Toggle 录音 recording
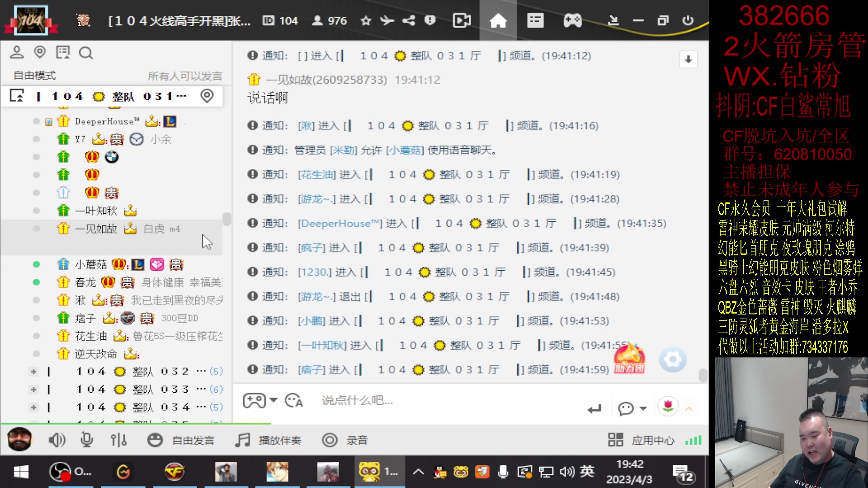Viewport: 868px width, 488px height. click(344, 440)
